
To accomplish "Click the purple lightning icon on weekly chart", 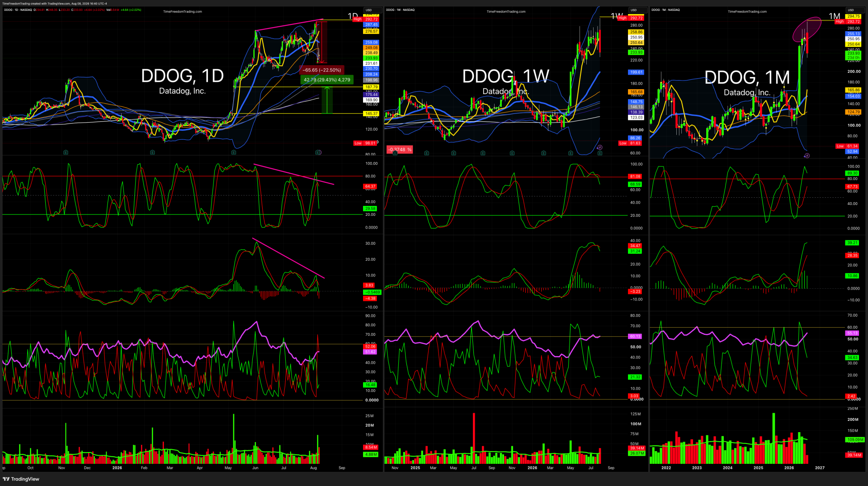I will click(x=600, y=148).
